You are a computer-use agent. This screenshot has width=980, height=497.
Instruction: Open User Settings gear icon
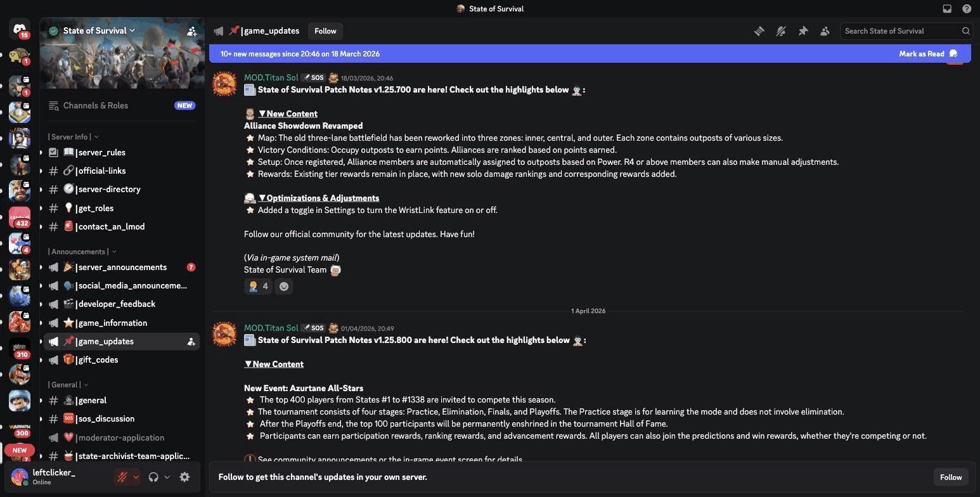click(x=184, y=477)
